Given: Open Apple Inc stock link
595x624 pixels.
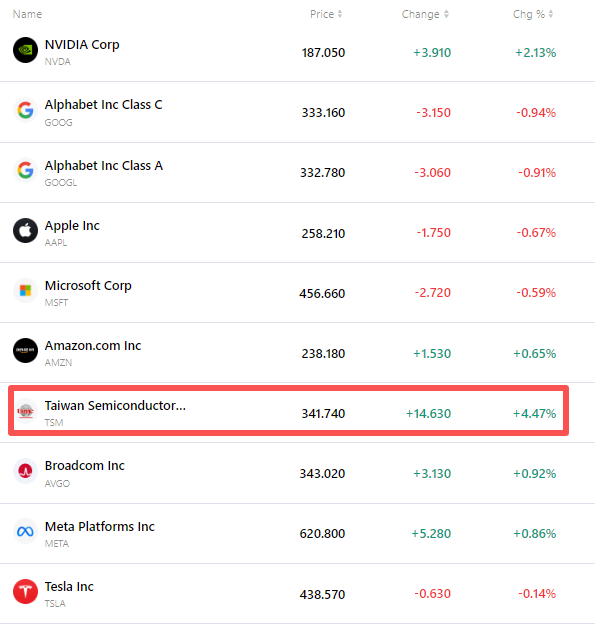Looking at the screenshot, I should (x=72, y=226).
